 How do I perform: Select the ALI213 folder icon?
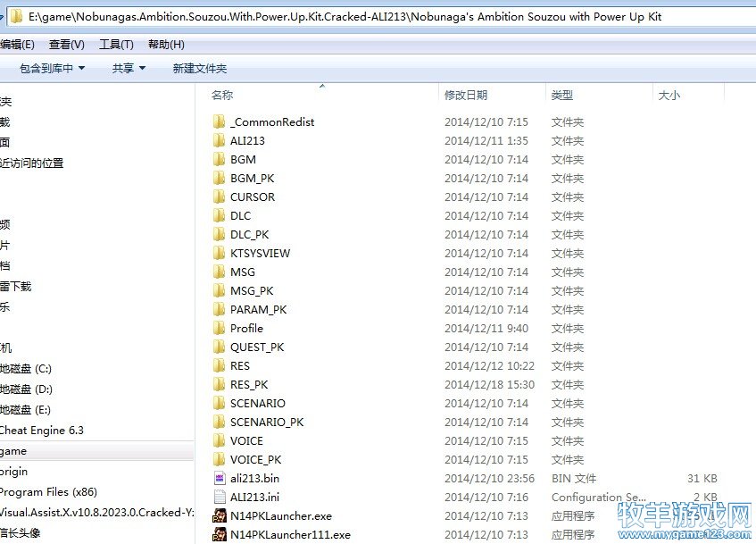[219, 140]
